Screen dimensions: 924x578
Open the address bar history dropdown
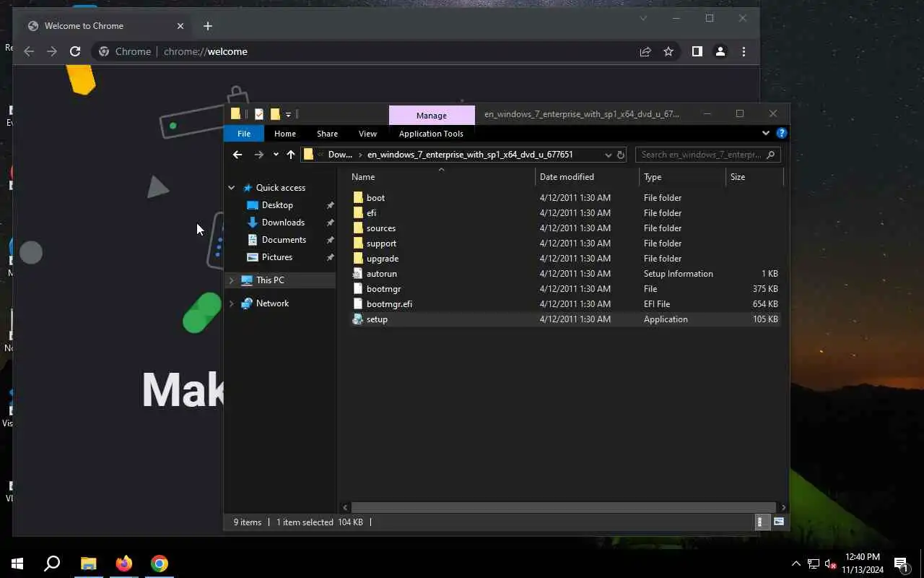coord(608,155)
